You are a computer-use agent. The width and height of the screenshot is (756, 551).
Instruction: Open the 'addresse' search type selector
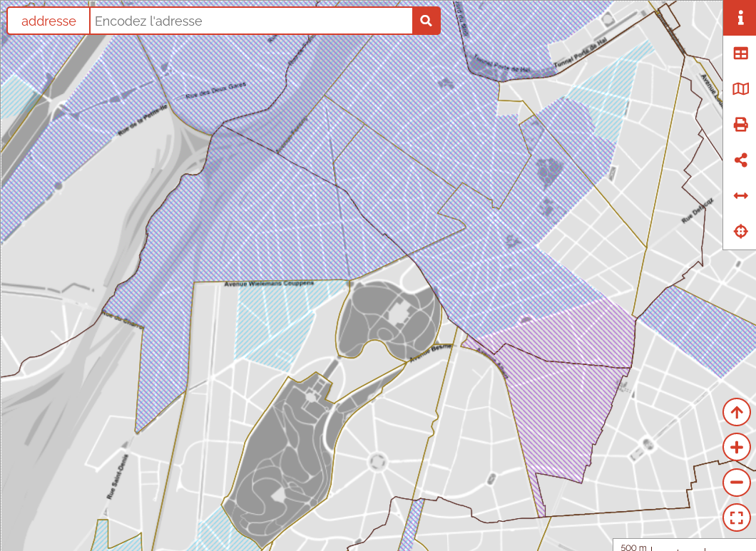[48, 21]
